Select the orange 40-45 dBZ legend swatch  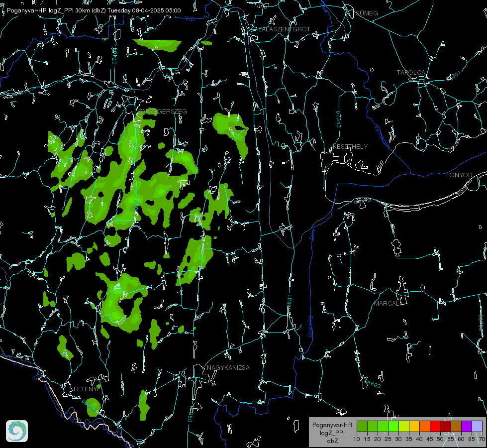pos(425,426)
